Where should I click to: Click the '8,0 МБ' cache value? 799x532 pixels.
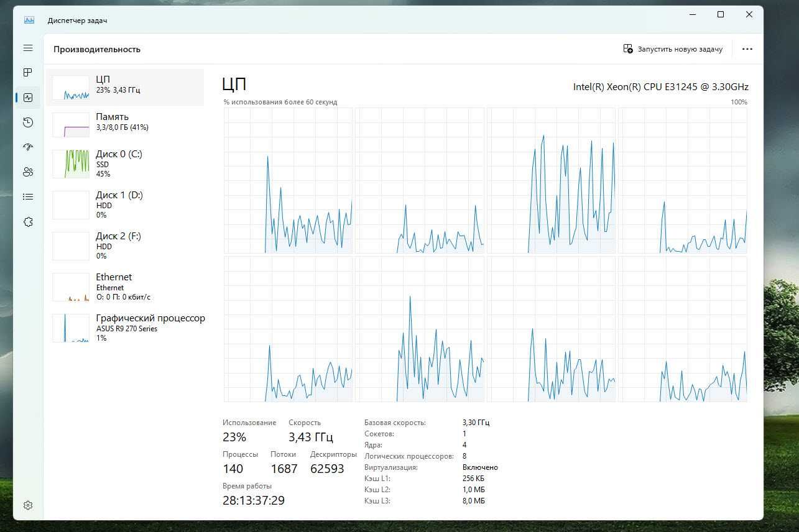tap(474, 501)
